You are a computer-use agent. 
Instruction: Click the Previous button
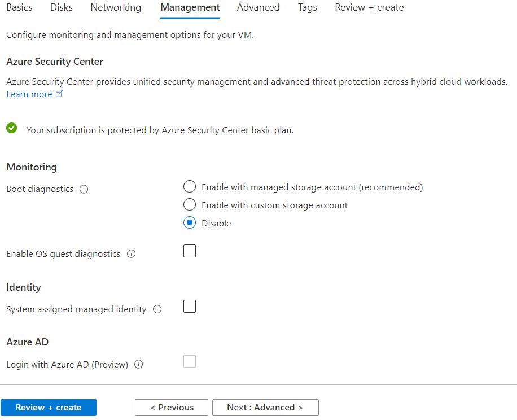[172, 408]
